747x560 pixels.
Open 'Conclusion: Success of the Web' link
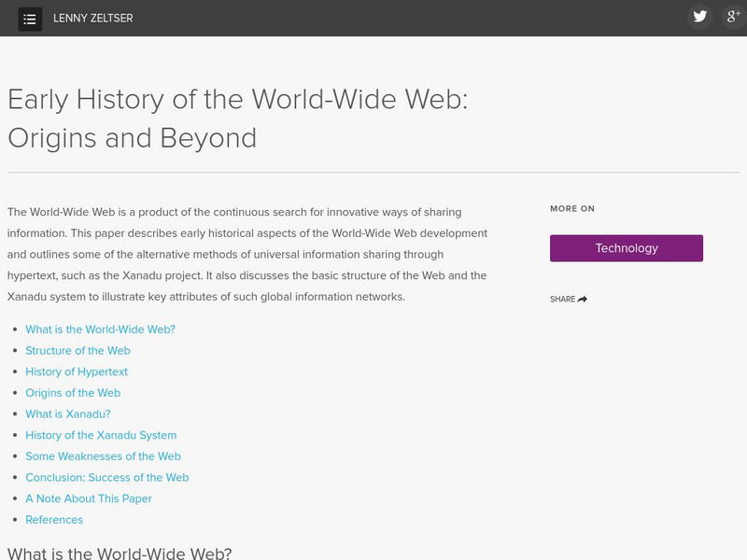tap(107, 477)
